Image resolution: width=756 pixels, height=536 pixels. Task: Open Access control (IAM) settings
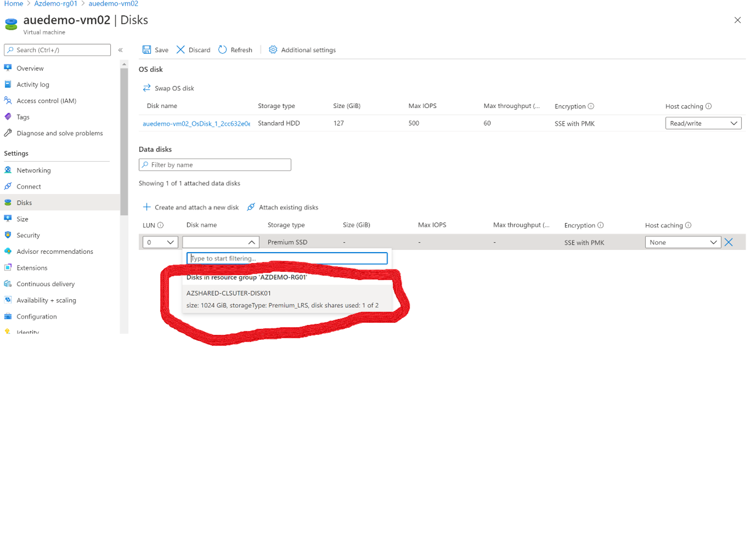(46, 100)
